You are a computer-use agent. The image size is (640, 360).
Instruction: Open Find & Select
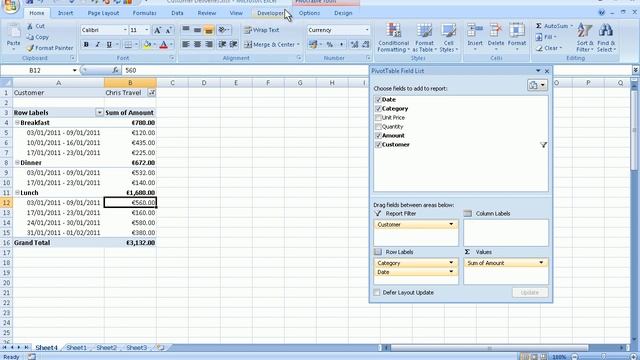click(606, 38)
